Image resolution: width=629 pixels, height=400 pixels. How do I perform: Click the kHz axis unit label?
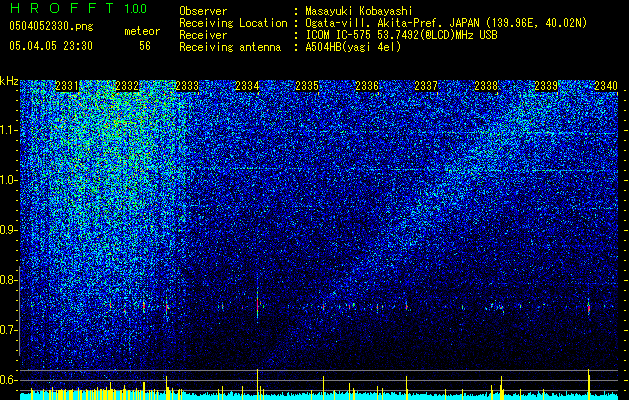coord(9,81)
